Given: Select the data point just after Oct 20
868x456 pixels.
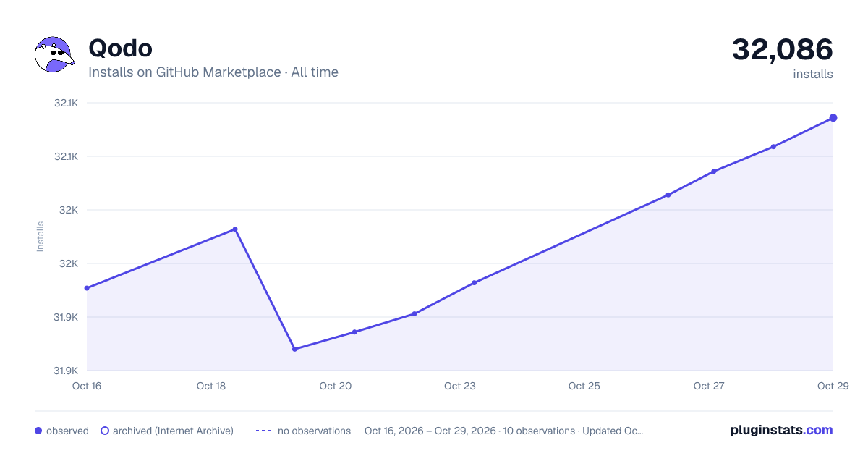Looking at the screenshot, I should (354, 332).
